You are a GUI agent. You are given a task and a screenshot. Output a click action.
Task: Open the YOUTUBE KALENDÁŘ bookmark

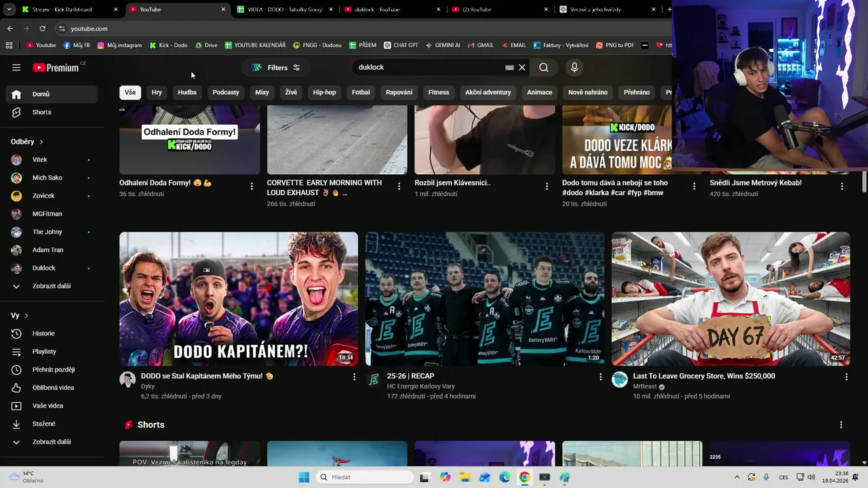tap(254, 45)
